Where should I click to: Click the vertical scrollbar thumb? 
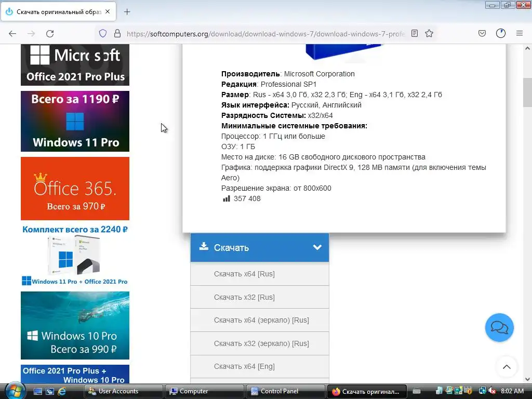[527, 92]
